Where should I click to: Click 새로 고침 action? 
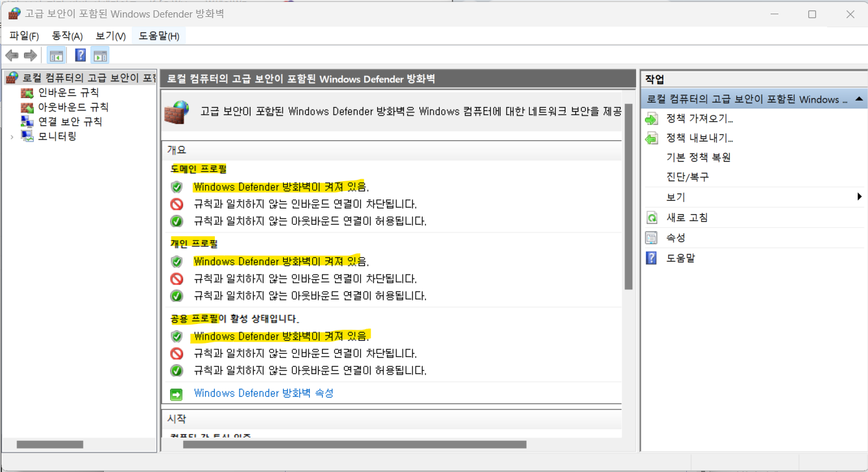687,217
